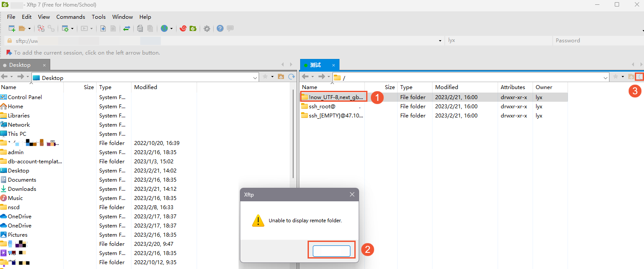
Task: Click the Password input field
Action: (598, 41)
